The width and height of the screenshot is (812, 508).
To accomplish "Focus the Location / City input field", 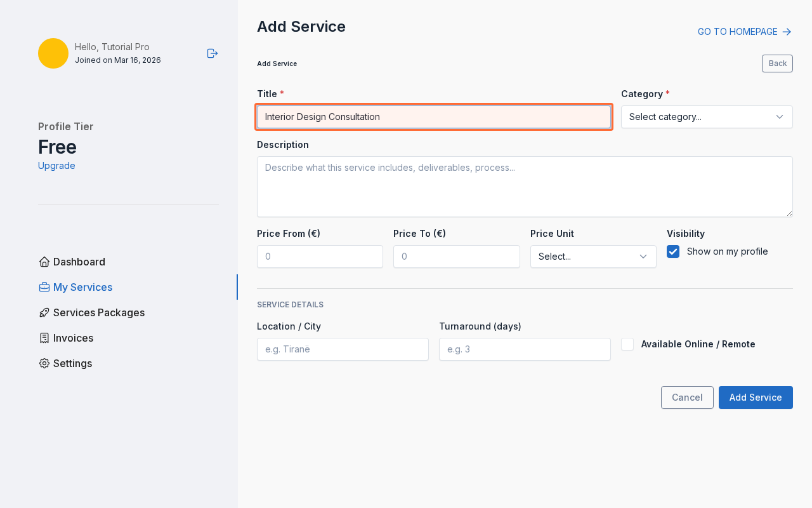I will coord(343,349).
